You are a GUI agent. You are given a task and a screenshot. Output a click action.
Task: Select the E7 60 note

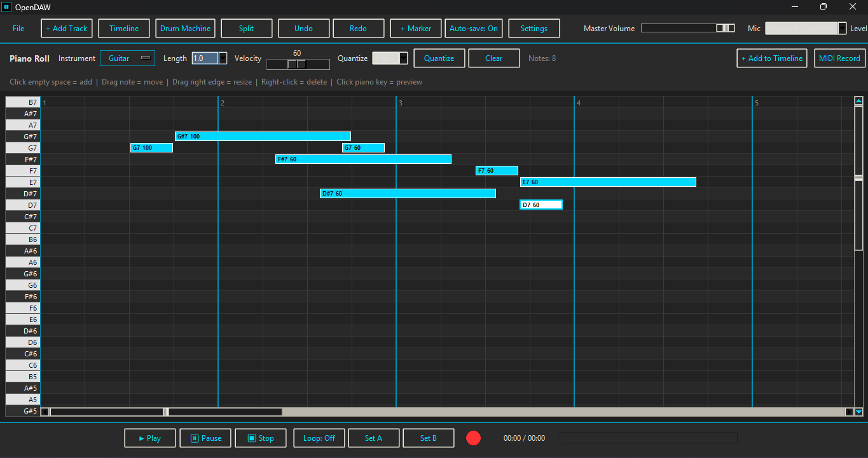[x=608, y=182]
